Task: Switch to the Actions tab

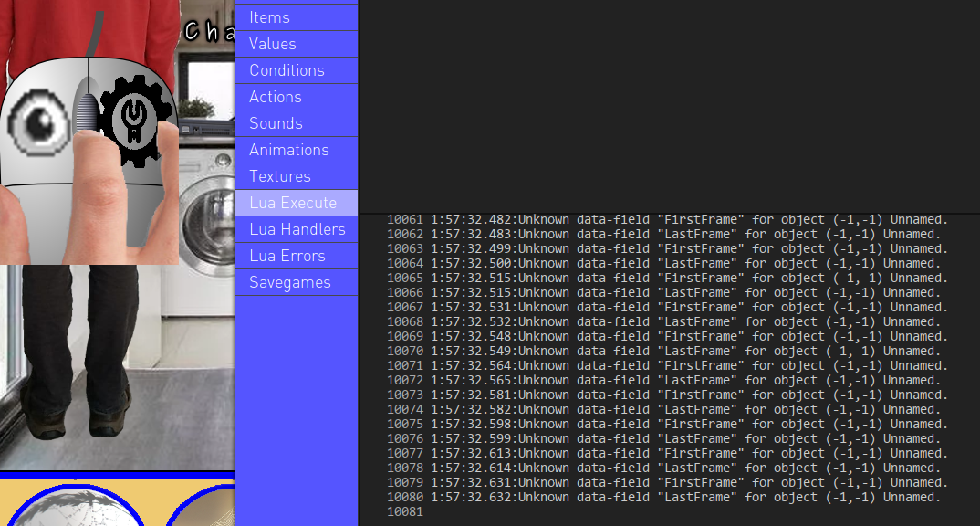Action: (x=297, y=97)
